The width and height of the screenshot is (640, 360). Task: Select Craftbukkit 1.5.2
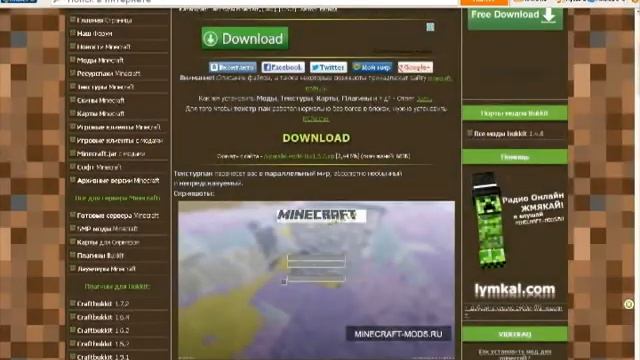pyautogui.click(x=102, y=344)
